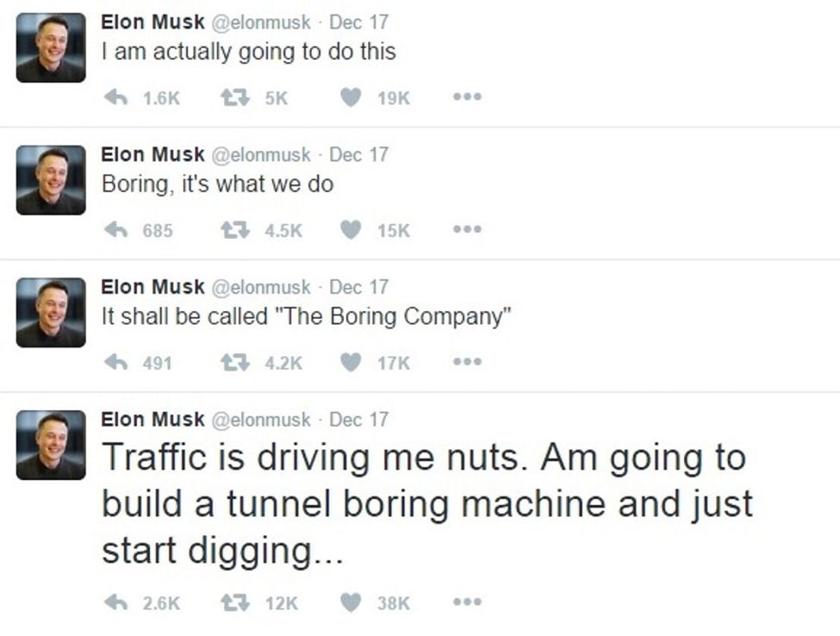Open more options on the tunnel boring tweet
840x636 pixels.
[467, 602]
